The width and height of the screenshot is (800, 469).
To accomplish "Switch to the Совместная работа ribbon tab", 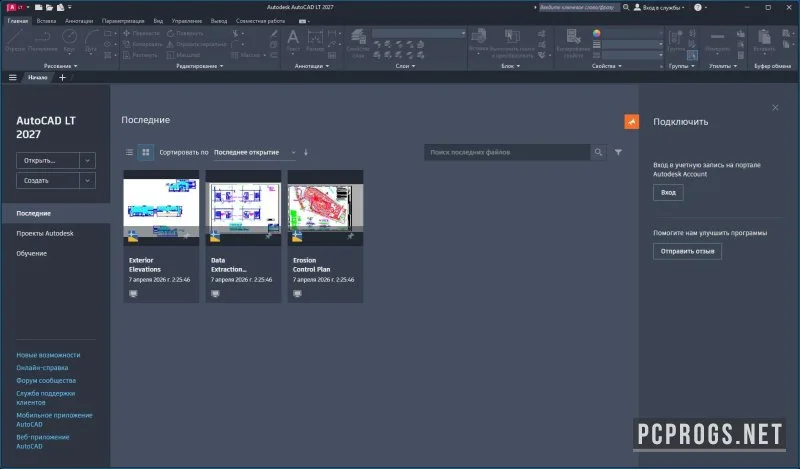I will point(260,21).
